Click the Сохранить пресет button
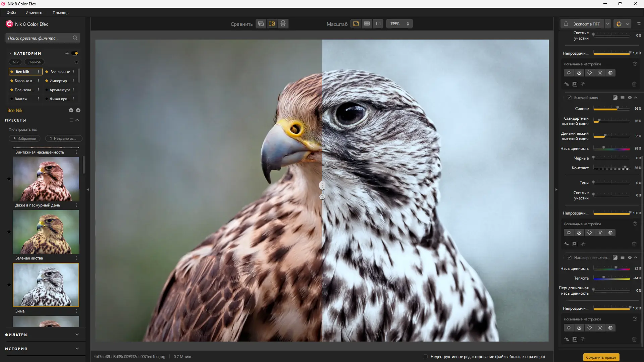The height and width of the screenshot is (362, 644). (601, 357)
